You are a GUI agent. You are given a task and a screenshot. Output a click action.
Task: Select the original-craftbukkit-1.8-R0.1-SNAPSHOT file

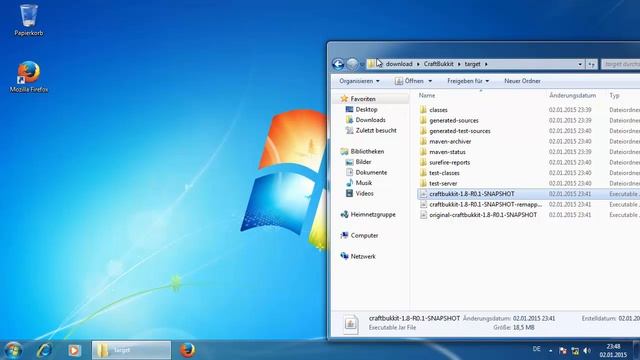[x=482, y=215]
